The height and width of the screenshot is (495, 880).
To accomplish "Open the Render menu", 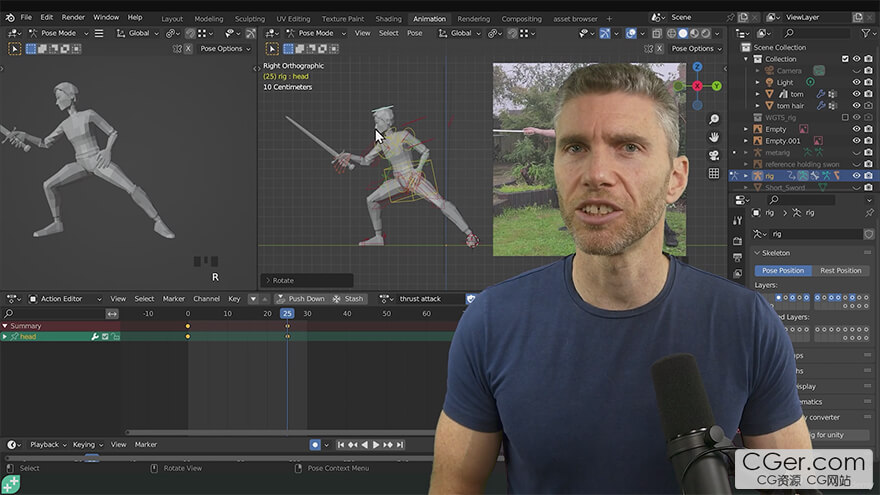I will [73, 17].
